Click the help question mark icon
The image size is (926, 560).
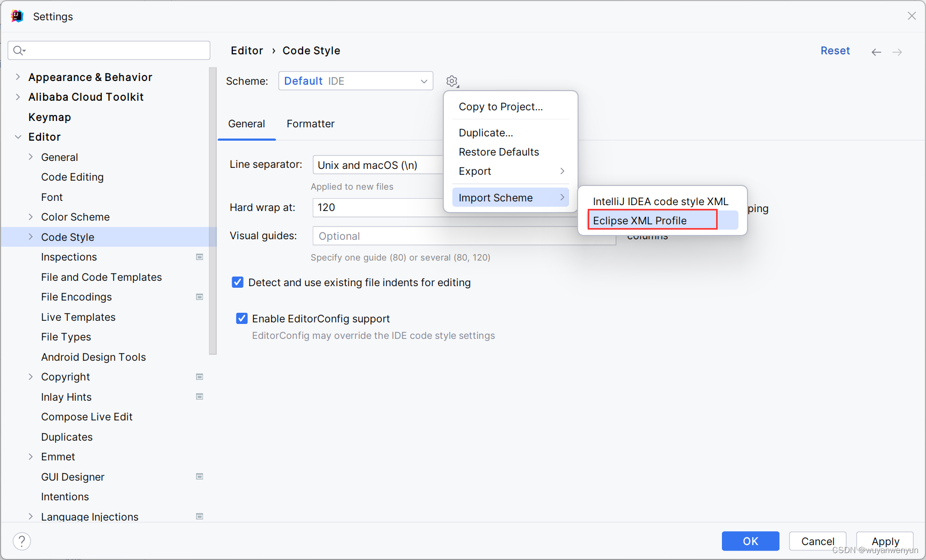coord(22,541)
